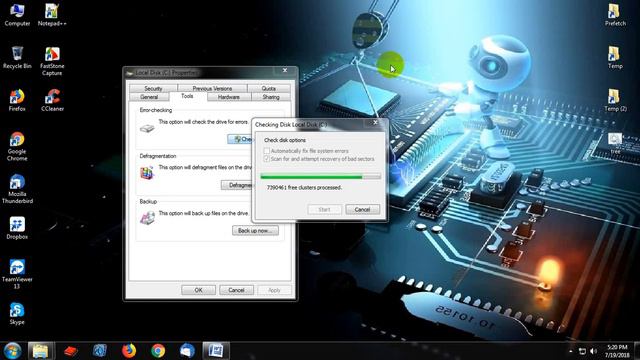Click Cancel in Local Disk Properties
Viewport: 640px width, 360px height.
pos(236,290)
